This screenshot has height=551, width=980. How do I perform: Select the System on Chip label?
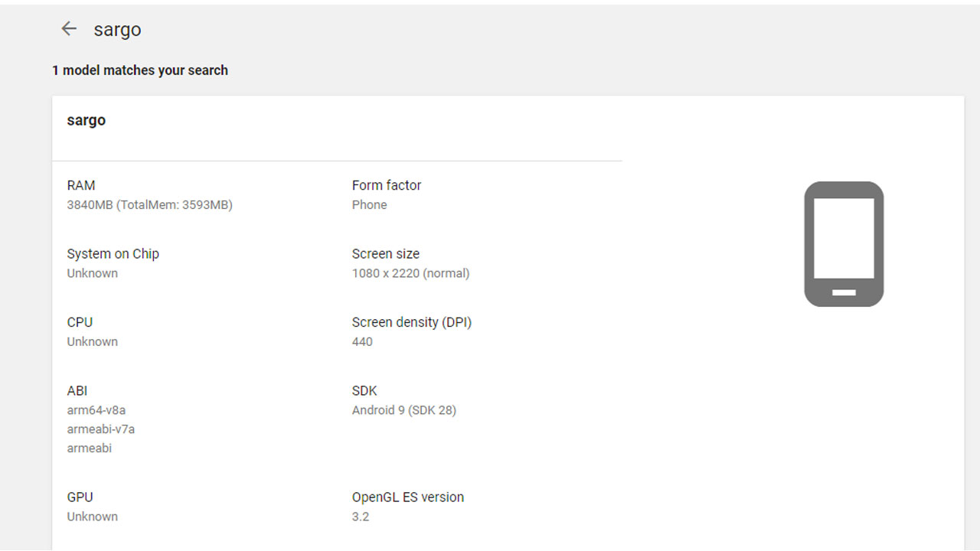(113, 254)
